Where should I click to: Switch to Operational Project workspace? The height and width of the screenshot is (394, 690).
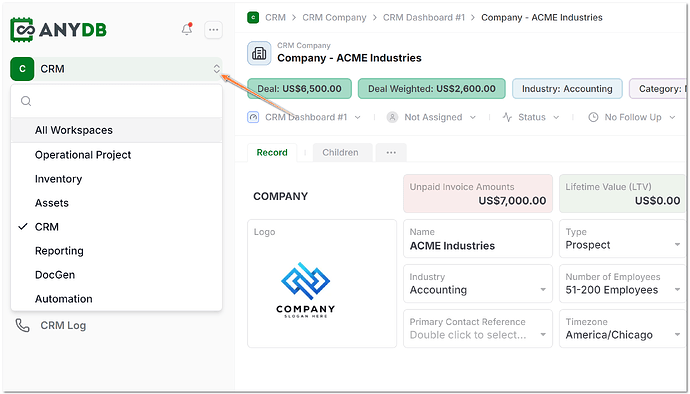(x=117, y=155)
